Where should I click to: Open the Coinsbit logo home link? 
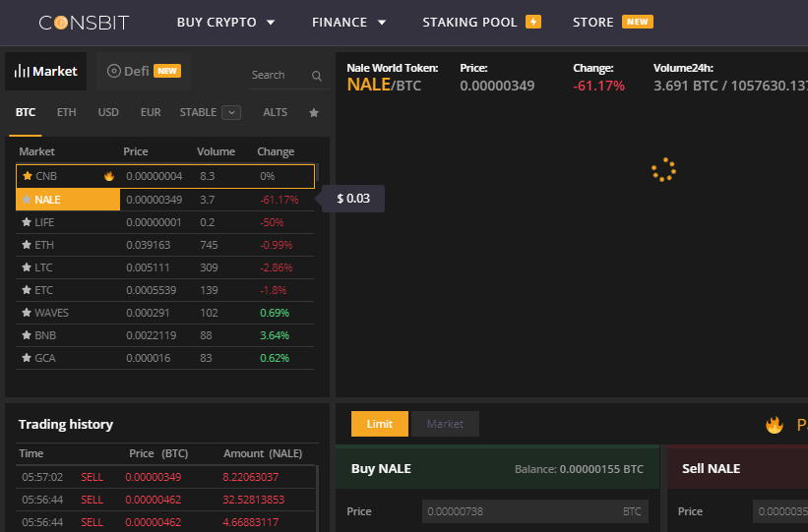84,23
